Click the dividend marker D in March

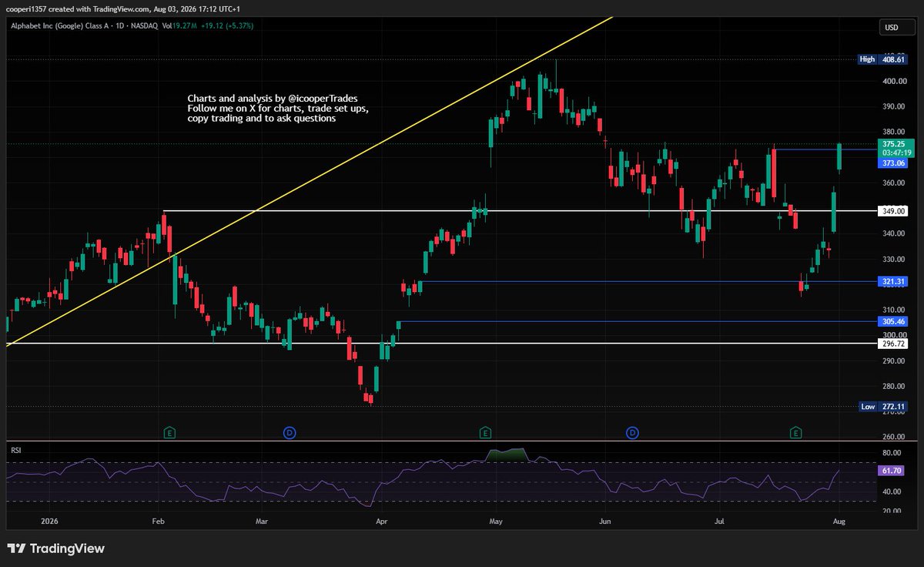(x=290, y=433)
